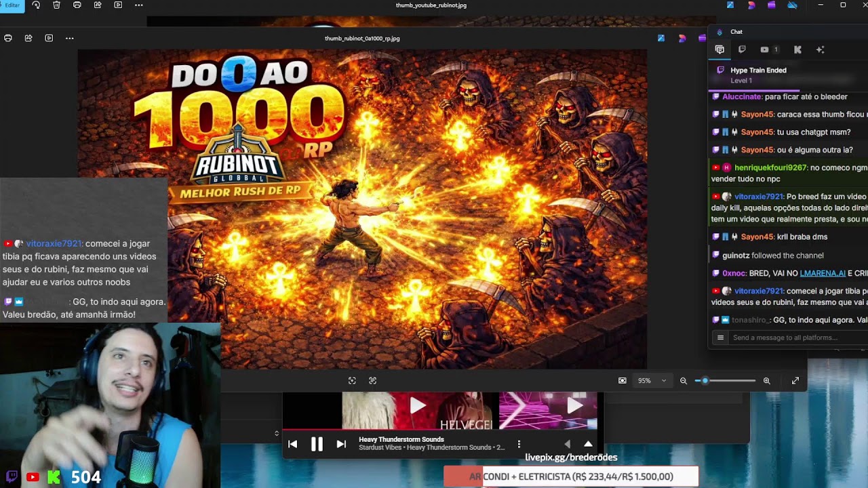Click the Twitch logo in the stream overlay
This screenshot has height=488, width=868.
coord(12,477)
